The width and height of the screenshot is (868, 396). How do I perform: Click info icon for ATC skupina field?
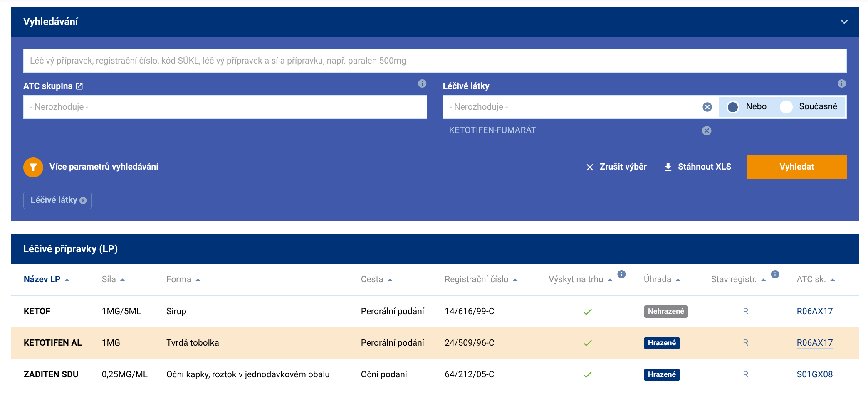click(x=422, y=84)
